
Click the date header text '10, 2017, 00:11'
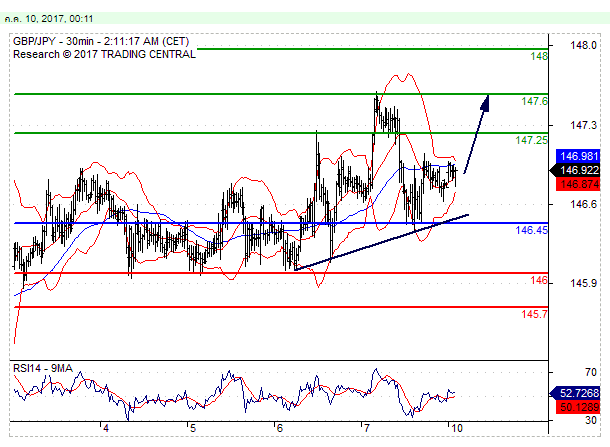59,19
